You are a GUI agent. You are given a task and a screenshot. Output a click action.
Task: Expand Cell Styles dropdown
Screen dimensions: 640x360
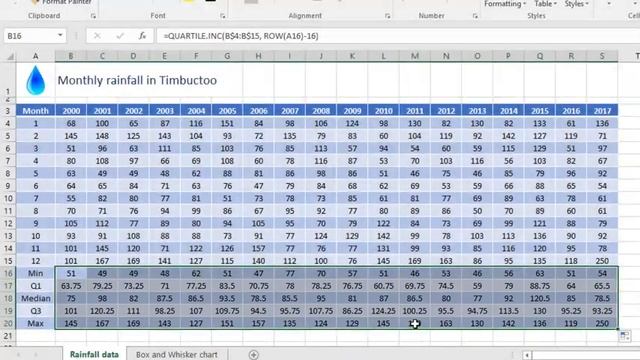click(576, 4)
